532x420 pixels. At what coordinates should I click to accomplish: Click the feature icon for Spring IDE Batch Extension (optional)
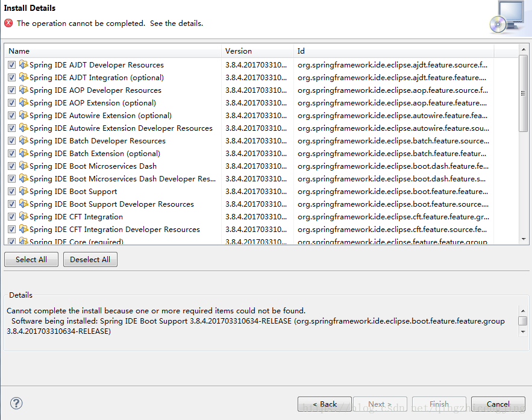coord(23,153)
